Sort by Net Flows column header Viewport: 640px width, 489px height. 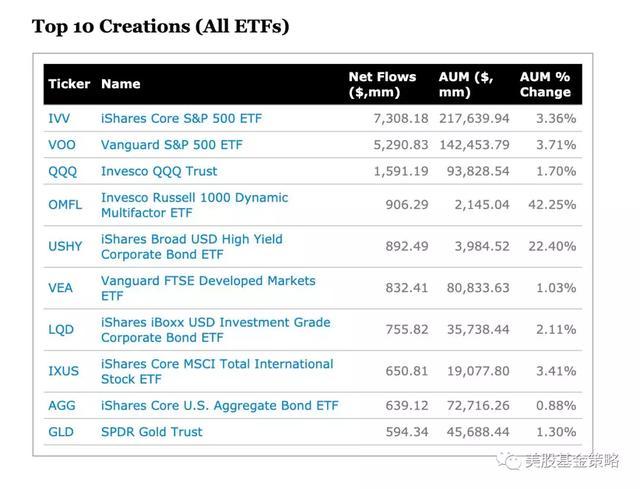pos(377,84)
